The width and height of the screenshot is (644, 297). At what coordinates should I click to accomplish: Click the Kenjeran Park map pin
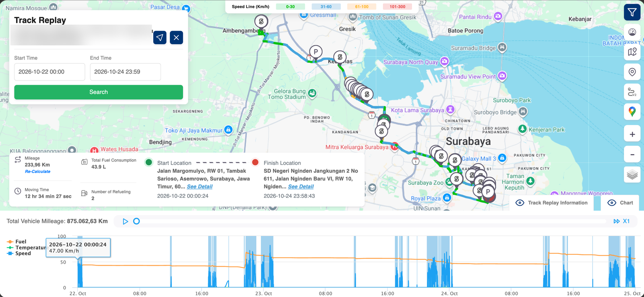tap(522, 129)
